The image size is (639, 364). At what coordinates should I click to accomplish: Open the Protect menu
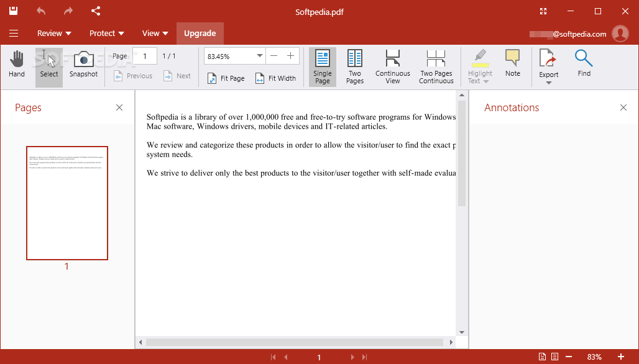pyautogui.click(x=107, y=34)
